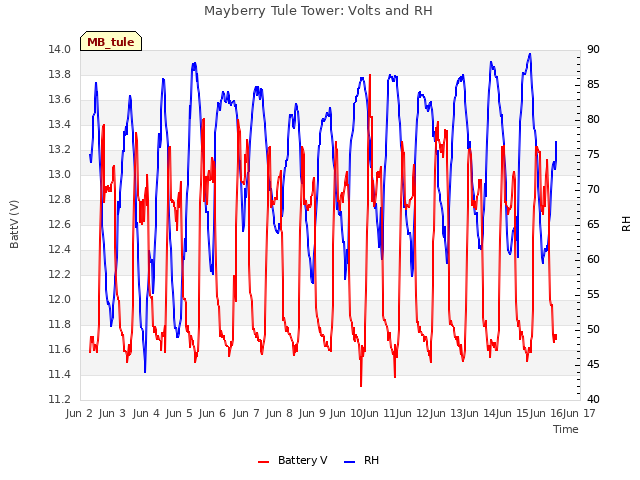Image resolution: width=640 pixels, height=480 pixels.
Task: Click the 90 right axis tick label
Action: [593, 49]
